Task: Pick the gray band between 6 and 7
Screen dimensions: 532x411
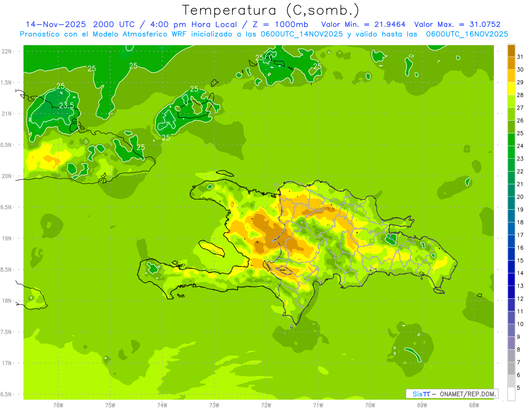Action: tap(511, 368)
